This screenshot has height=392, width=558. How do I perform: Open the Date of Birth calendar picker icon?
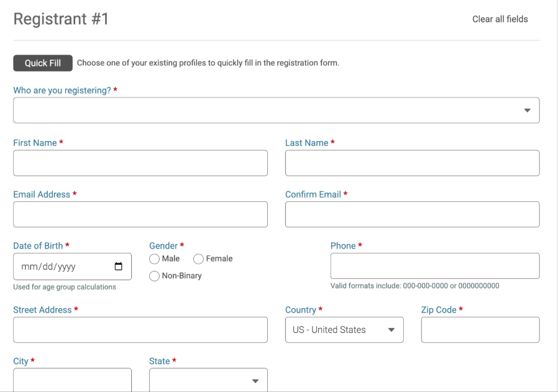pyautogui.click(x=119, y=267)
